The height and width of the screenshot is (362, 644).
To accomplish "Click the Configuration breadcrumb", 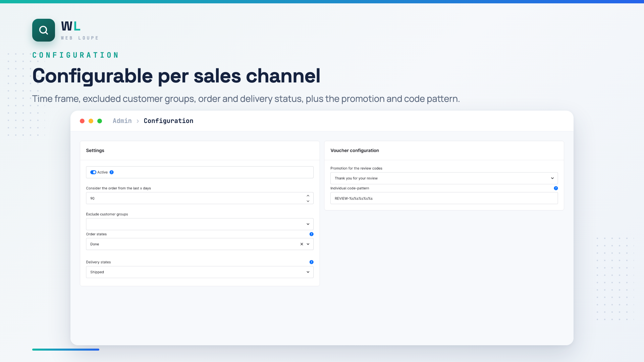I will [168, 121].
